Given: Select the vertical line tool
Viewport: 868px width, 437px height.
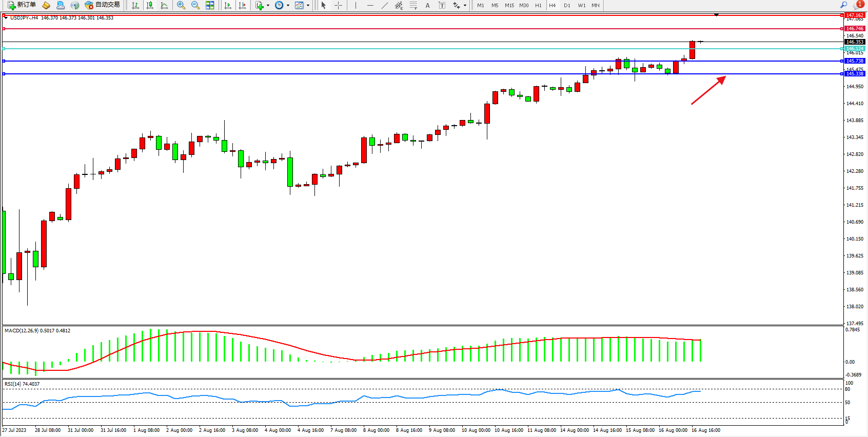Looking at the screenshot, I should 356,5.
